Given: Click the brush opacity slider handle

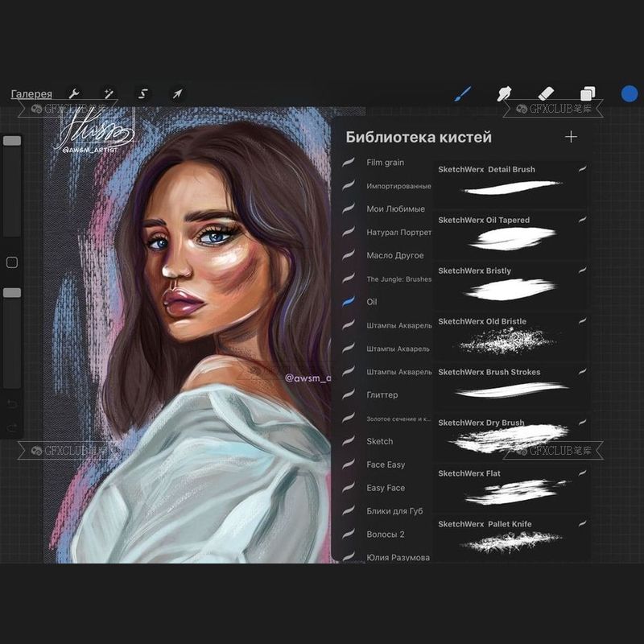Looking at the screenshot, I should tap(12, 292).
